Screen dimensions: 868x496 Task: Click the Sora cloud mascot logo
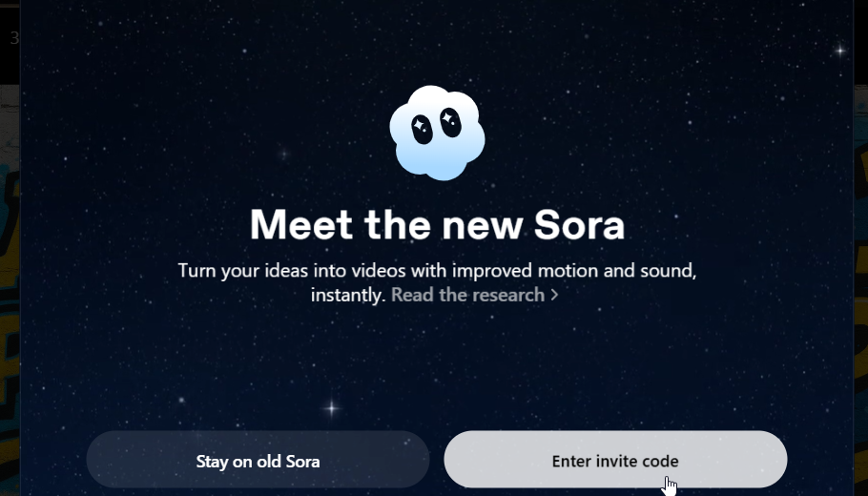(437, 132)
